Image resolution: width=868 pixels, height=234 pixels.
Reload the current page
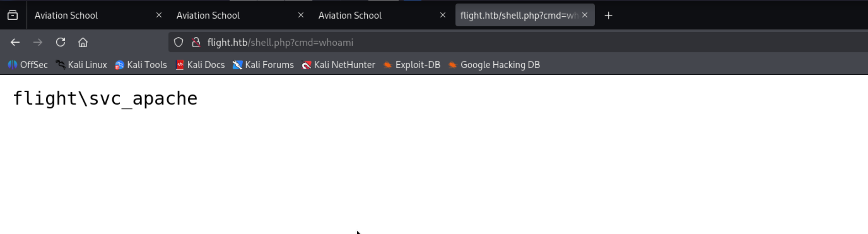[60, 43]
